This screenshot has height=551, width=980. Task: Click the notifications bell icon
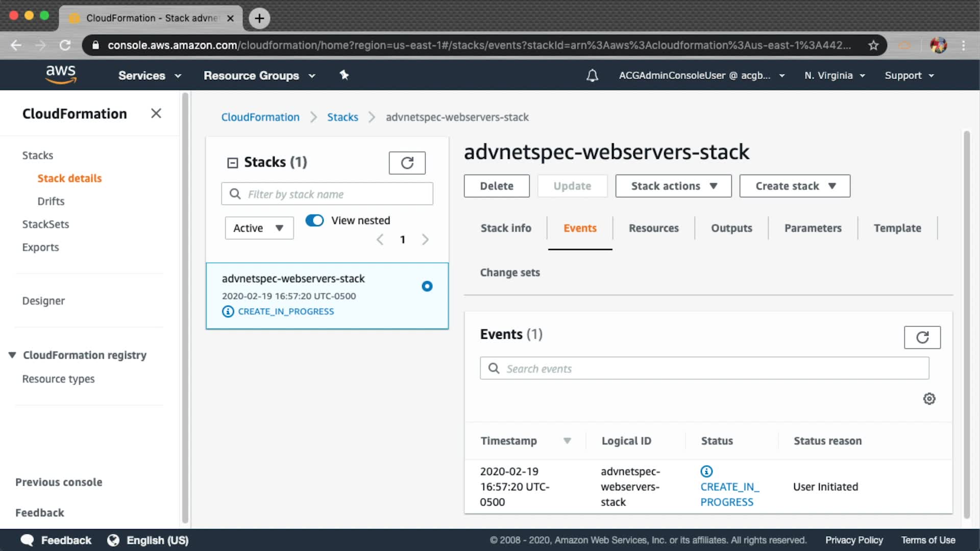[592, 76]
